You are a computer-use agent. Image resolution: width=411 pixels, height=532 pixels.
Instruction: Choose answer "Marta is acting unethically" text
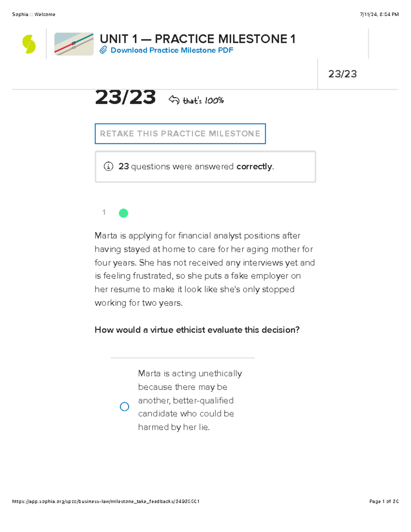pyautogui.click(x=190, y=400)
